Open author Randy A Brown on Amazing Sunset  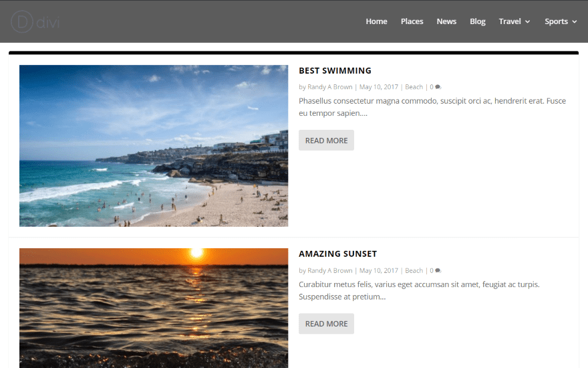[x=330, y=271]
